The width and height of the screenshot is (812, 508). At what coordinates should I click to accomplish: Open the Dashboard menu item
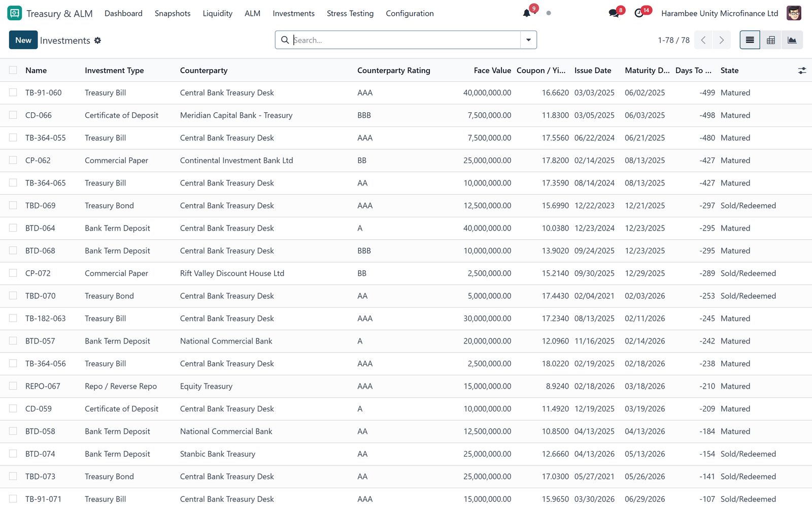[123, 13]
